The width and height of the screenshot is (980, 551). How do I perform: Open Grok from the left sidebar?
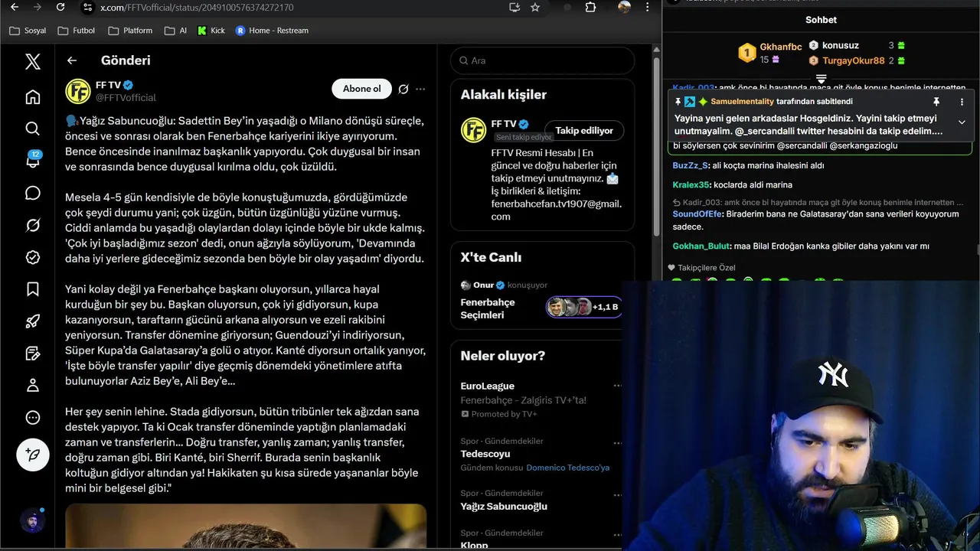pos(32,225)
